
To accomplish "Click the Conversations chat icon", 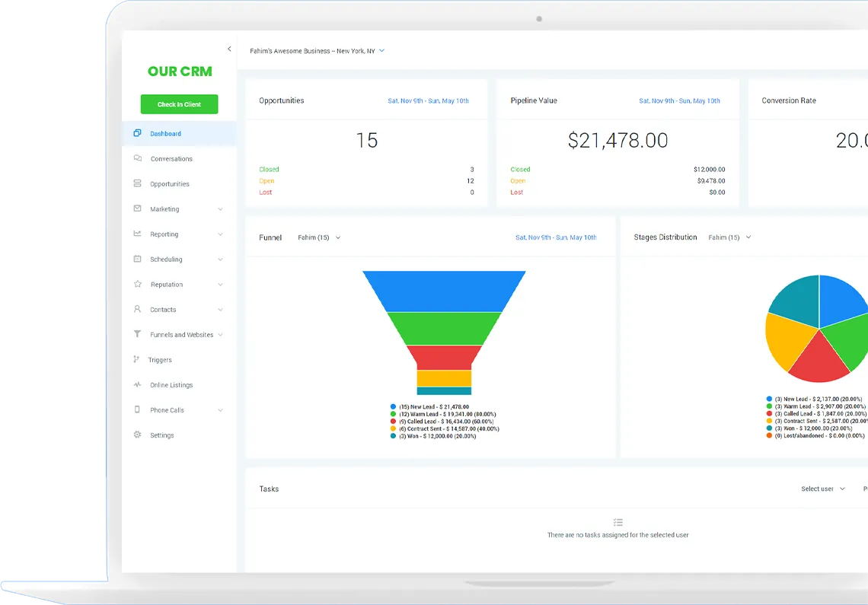I will pyautogui.click(x=137, y=158).
